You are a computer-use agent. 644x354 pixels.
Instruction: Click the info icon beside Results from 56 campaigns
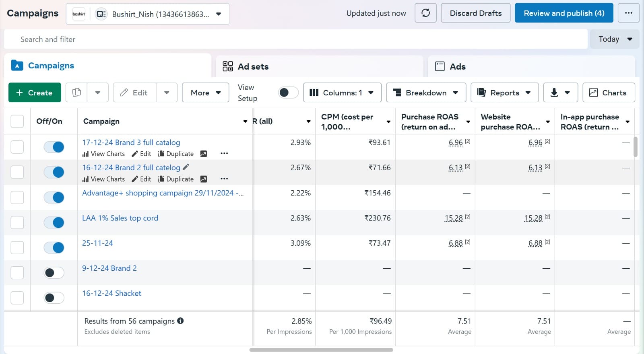(180, 321)
